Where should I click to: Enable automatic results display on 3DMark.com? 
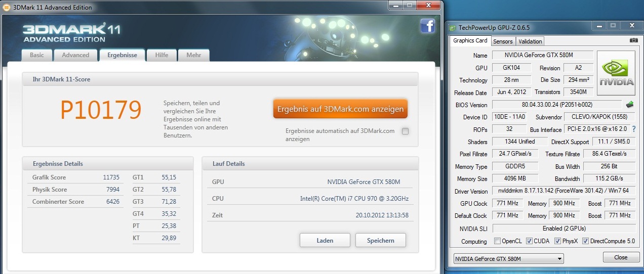(x=405, y=131)
